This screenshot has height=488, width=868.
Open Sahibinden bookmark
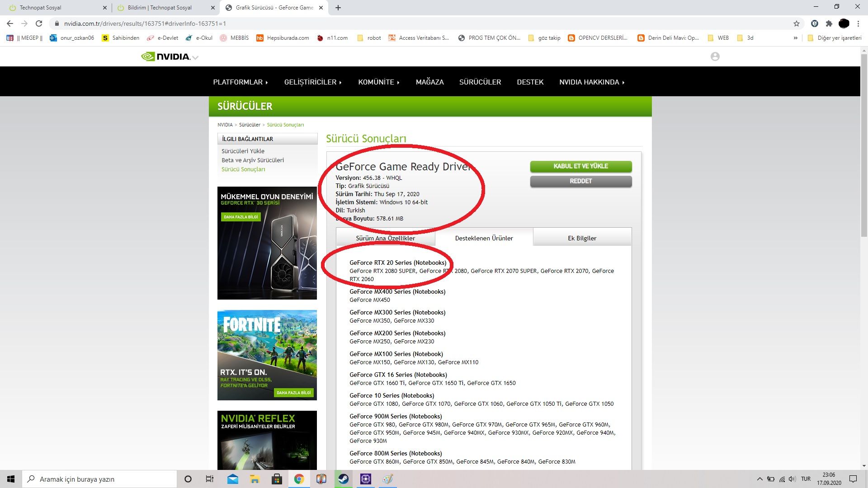pyautogui.click(x=120, y=38)
